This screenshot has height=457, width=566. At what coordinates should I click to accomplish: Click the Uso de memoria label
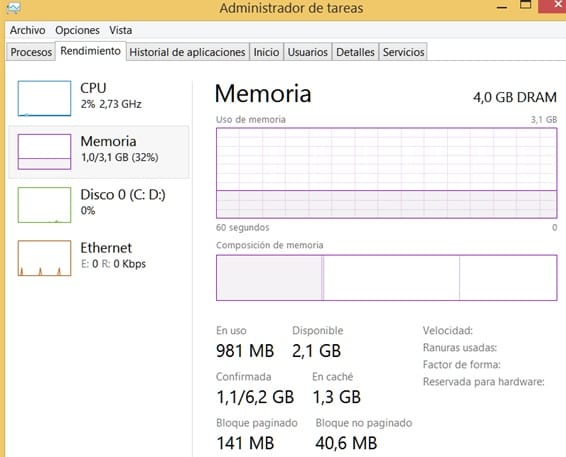[251, 119]
